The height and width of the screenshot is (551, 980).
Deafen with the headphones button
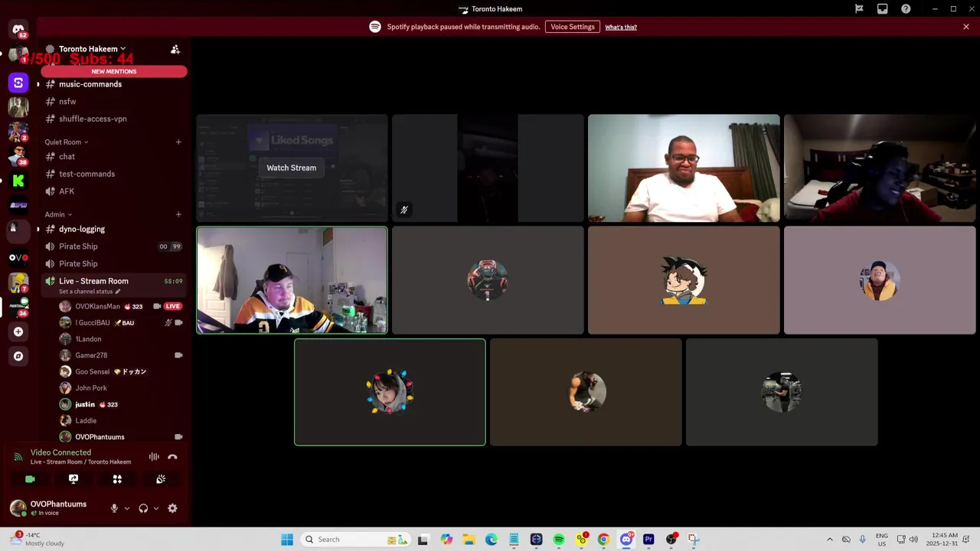point(143,508)
